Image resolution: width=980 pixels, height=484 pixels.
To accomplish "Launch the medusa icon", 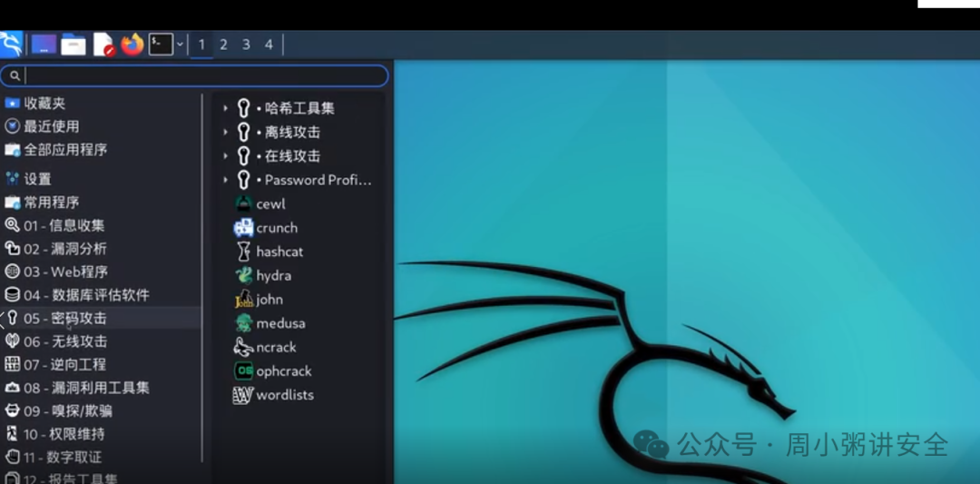I will coord(243,323).
